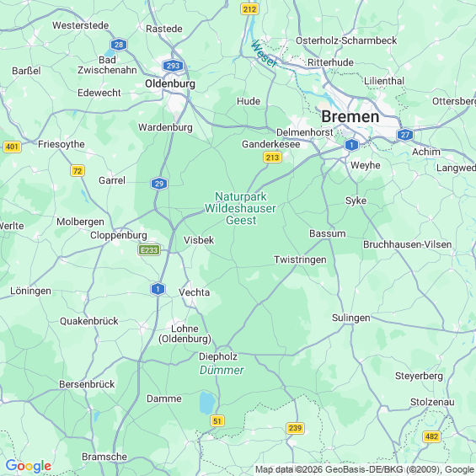Select Naturpark Wildeshauser Geest label
Image resolution: width=476 pixels, height=476 pixels.
tap(240, 208)
